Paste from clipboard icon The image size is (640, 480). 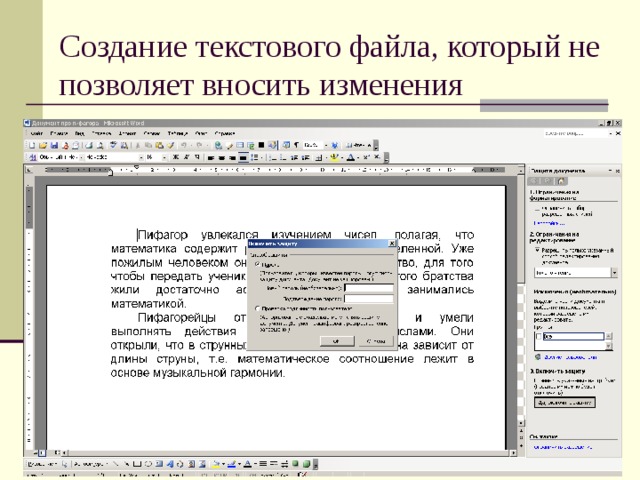[x=160, y=145]
